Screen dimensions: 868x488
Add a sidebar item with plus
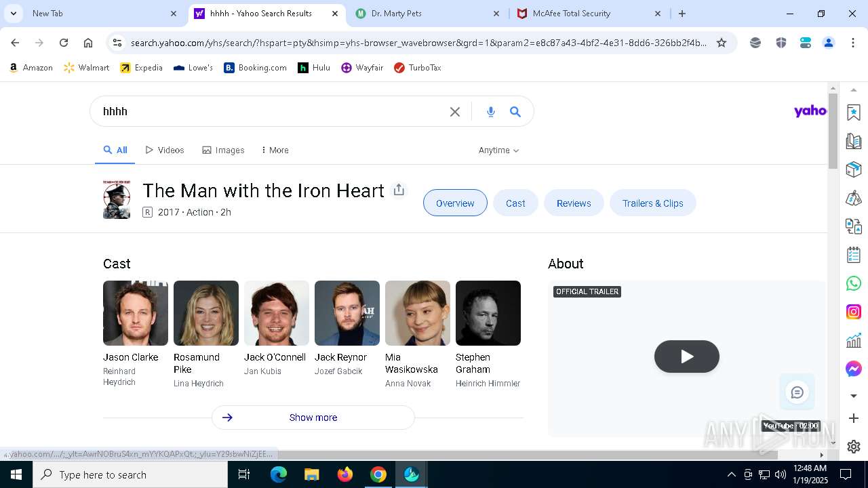pyautogui.click(x=854, y=418)
